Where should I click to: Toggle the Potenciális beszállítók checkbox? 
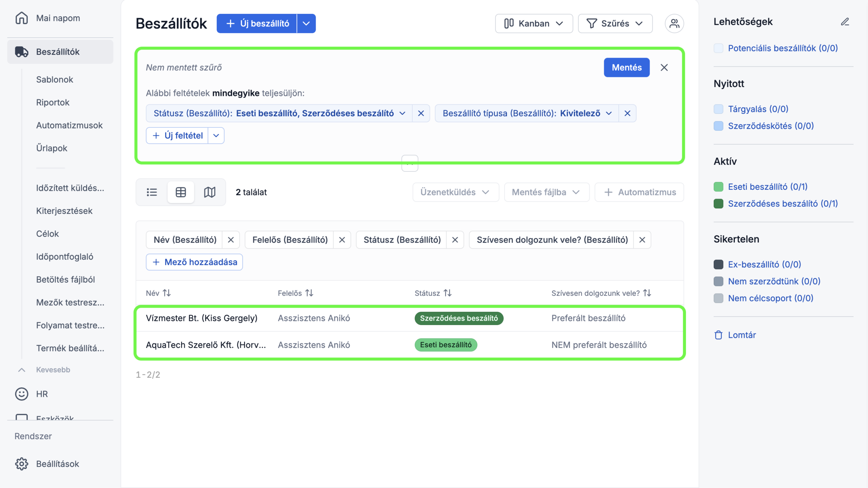coord(718,48)
